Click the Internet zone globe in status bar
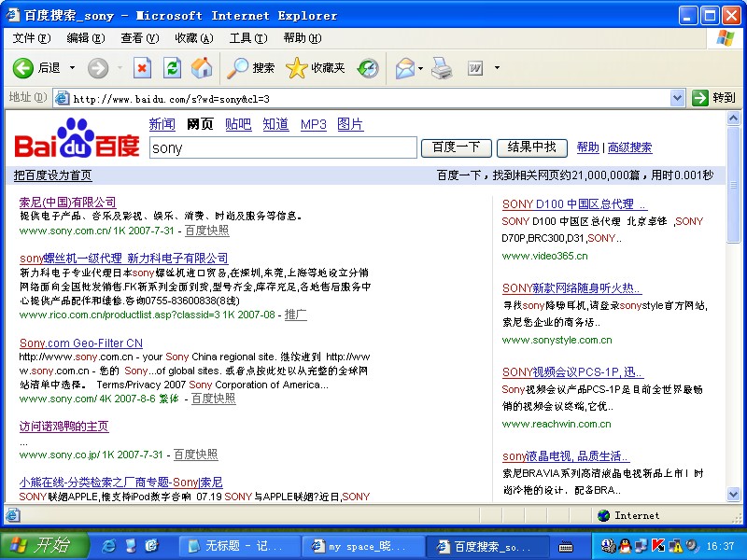This screenshot has width=747, height=560. coord(603,516)
